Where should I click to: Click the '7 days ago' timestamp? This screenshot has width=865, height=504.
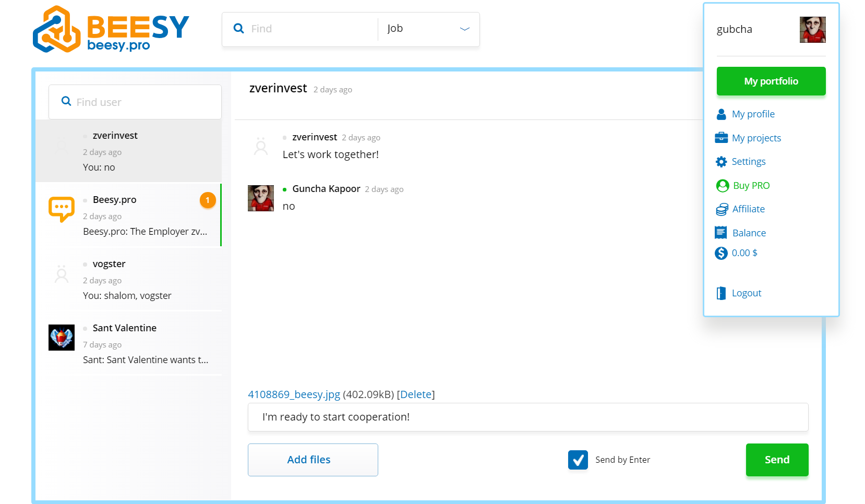(102, 345)
